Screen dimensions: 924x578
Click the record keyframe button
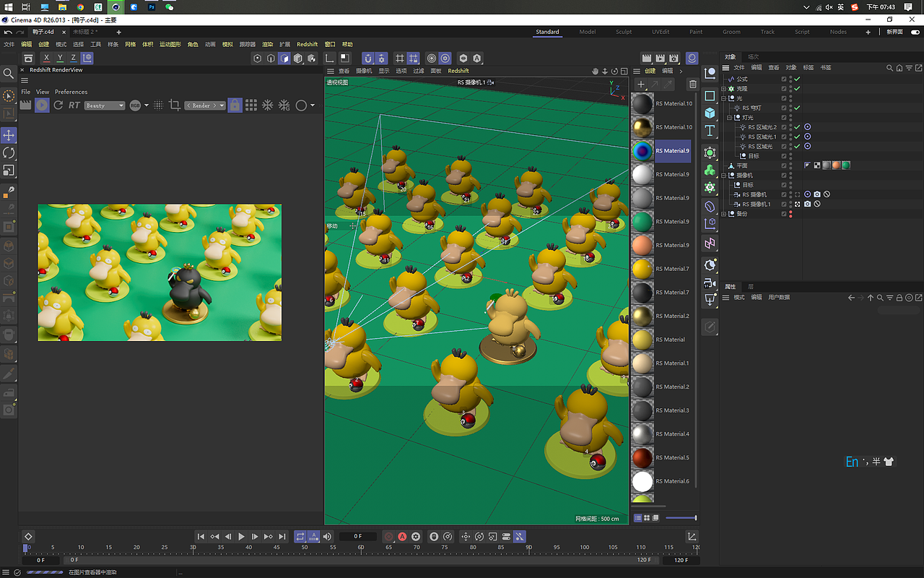388,537
